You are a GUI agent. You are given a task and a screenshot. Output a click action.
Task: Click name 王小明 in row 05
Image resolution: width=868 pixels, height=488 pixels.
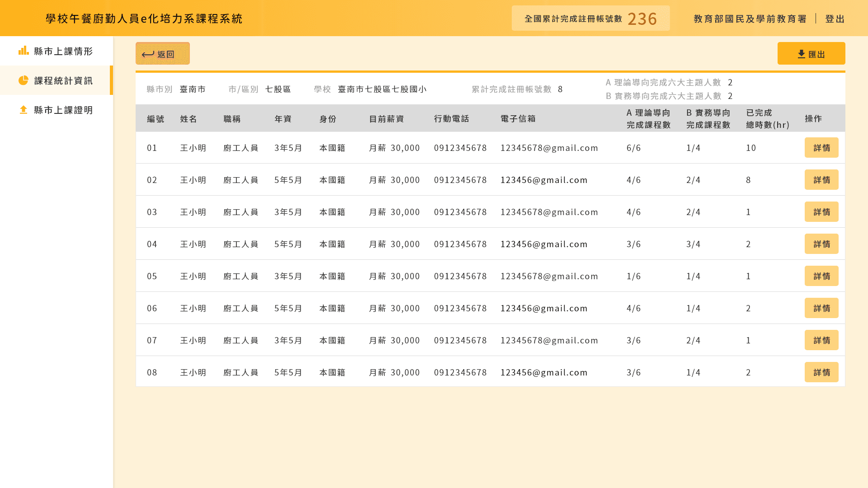[193, 276]
